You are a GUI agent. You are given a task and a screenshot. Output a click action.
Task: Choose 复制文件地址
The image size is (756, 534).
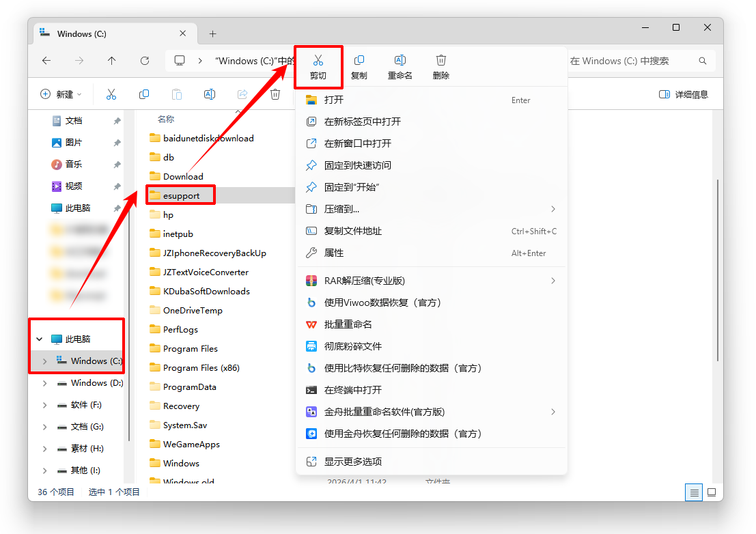(x=431, y=231)
